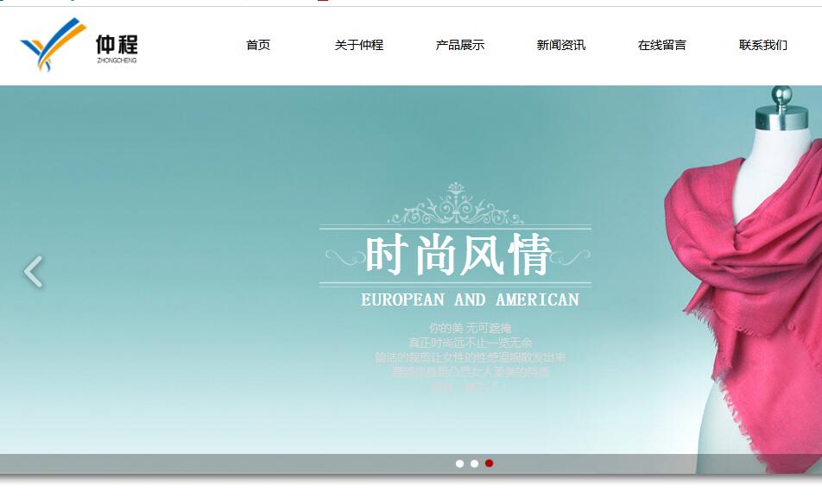
Task: Click the 你的美 无可遮掩 banner line
Action: (x=470, y=328)
